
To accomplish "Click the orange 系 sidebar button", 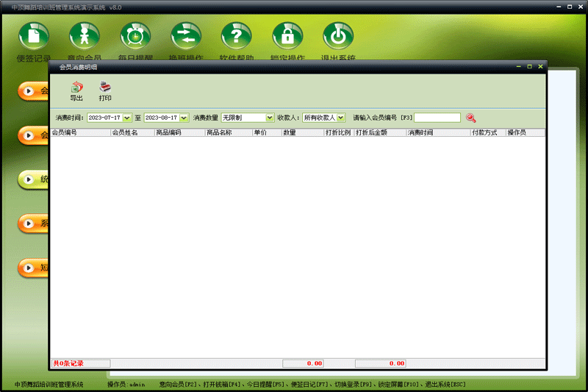I will pos(33,224).
